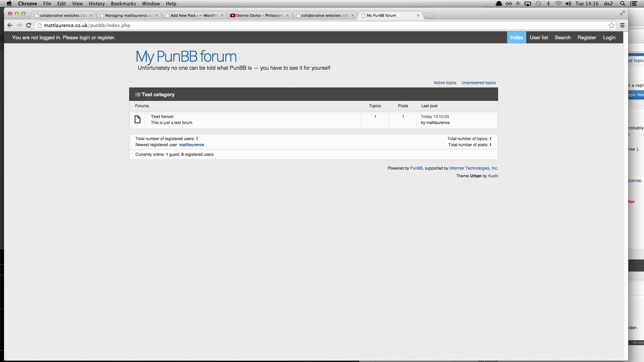Click the volume icon in menu bar
644x362 pixels.
coord(568,4)
